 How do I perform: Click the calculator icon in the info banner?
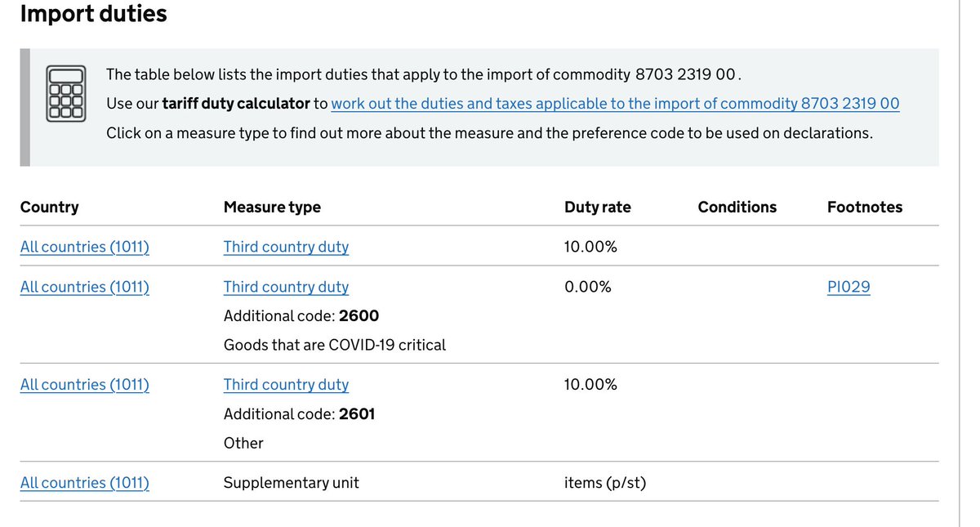coord(66,94)
